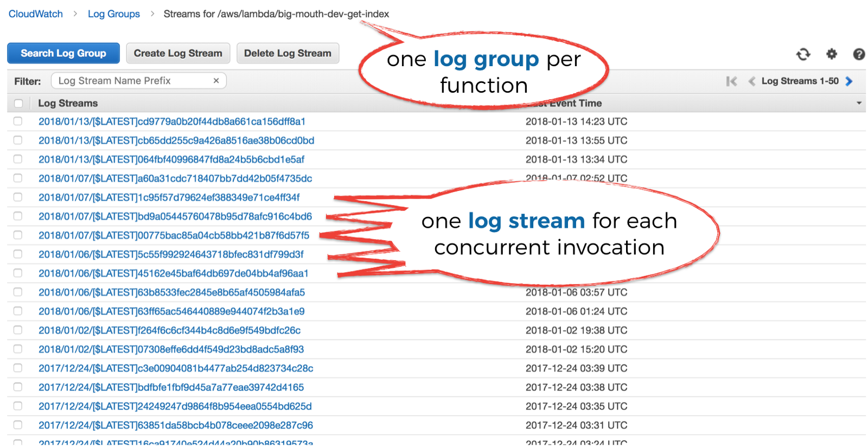Click the Create Log Stream button
Image resolution: width=868 pixels, height=448 pixels.
[x=178, y=53]
